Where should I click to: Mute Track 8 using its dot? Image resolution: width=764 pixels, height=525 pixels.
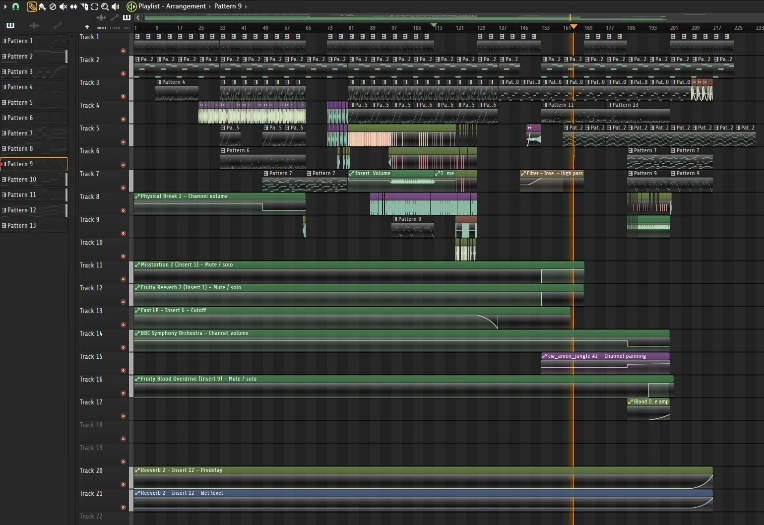coord(123,211)
